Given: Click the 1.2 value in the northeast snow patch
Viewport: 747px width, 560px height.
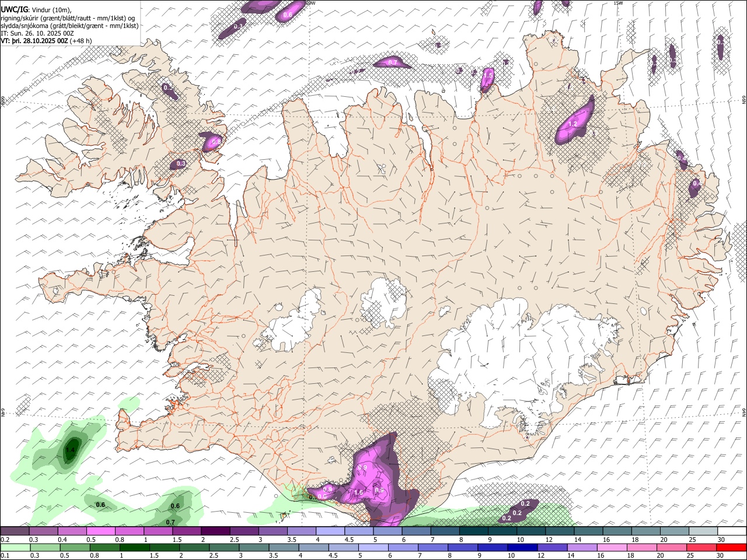Looking at the screenshot, I should 573,124.
